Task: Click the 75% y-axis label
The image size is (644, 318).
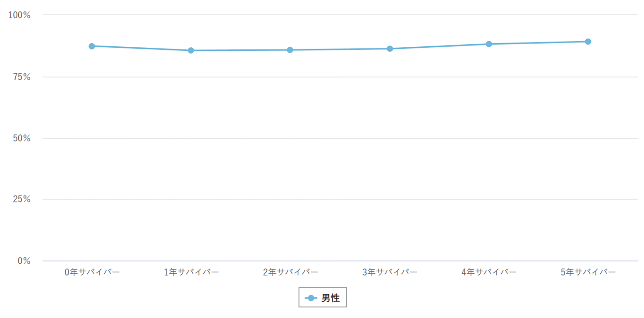Action: [x=21, y=77]
